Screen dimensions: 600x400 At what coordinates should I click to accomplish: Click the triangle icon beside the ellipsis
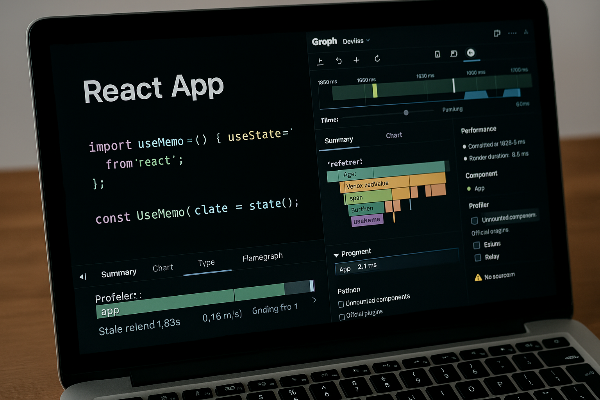tap(526, 32)
